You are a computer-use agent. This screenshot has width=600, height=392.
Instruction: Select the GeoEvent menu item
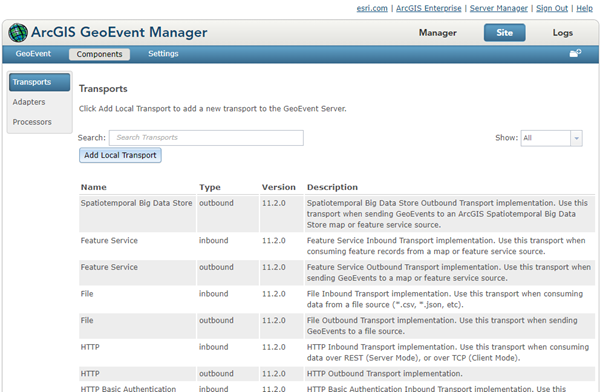pyautogui.click(x=33, y=54)
